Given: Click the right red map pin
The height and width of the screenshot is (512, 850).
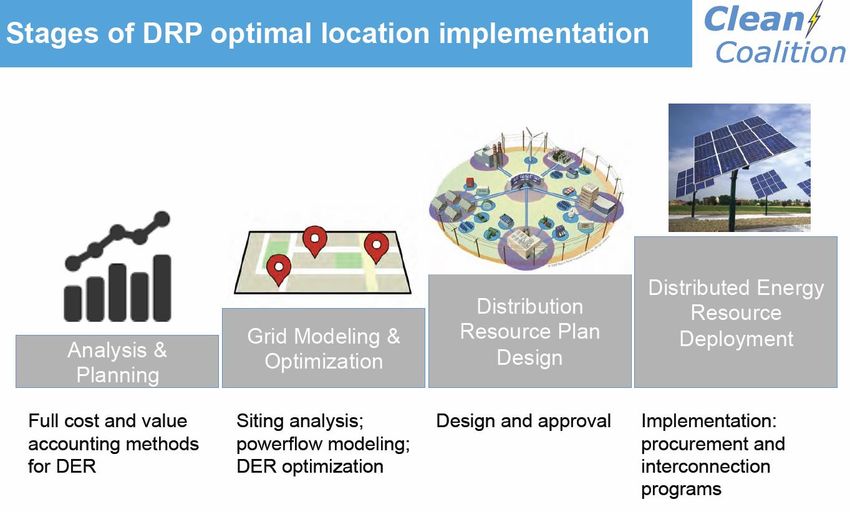Looking at the screenshot, I should pyautogui.click(x=376, y=248).
